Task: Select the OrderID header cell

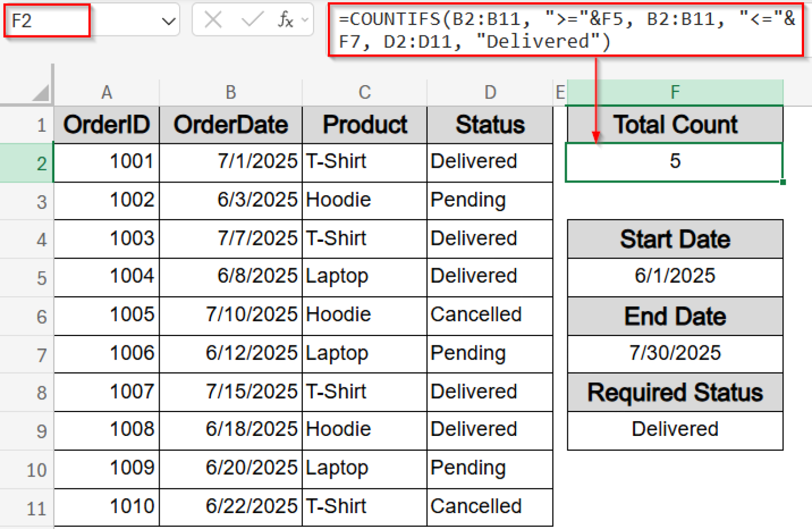Action: (107, 125)
